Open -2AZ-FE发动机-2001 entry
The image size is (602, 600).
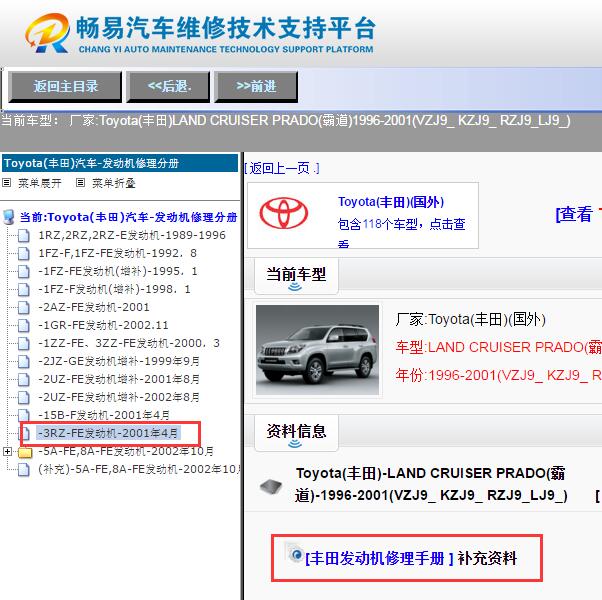point(94,307)
